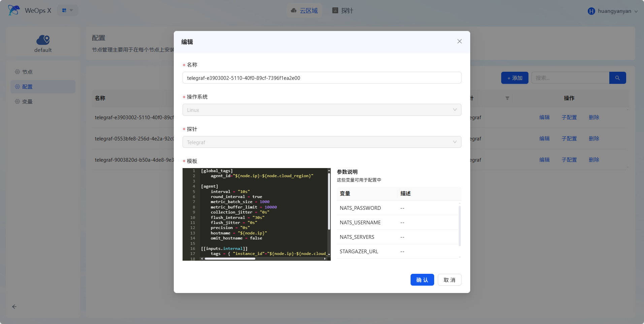
Task: Click the WeOps X logo icon
Action: click(x=14, y=10)
